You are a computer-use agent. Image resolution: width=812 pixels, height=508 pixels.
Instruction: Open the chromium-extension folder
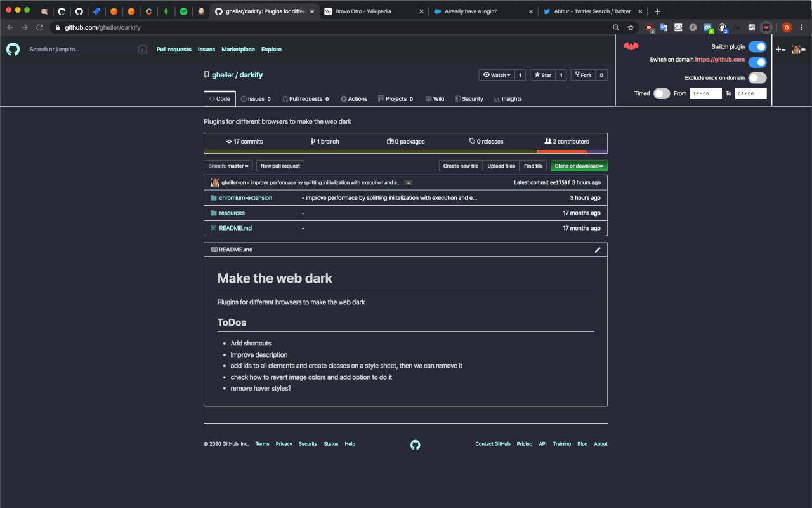tap(247, 197)
